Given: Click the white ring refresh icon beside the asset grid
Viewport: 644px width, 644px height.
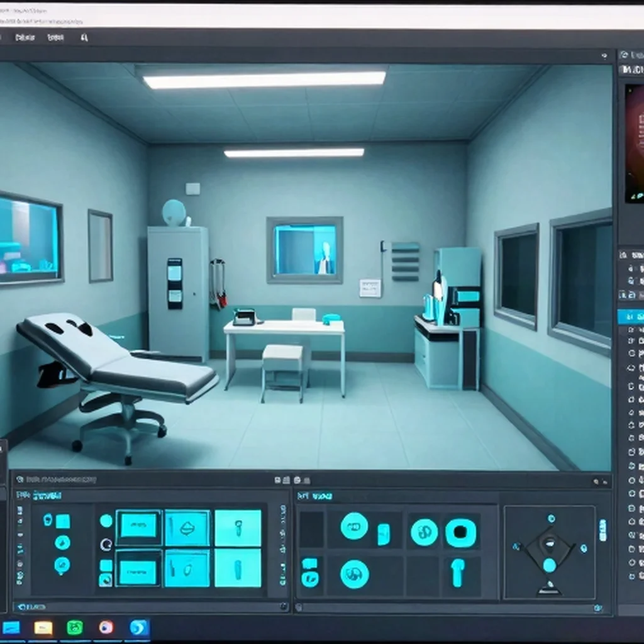Looking at the screenshot, I should [x=106, y=545].
